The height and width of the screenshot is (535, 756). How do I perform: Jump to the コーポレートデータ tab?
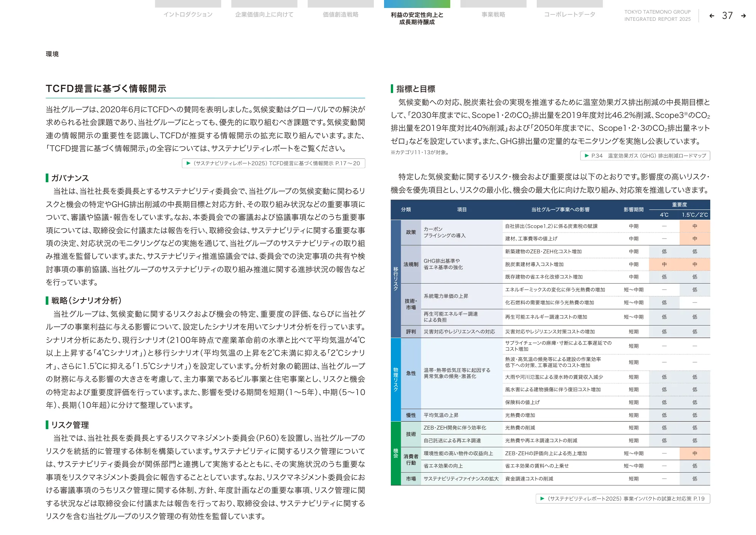pos(570,14)
